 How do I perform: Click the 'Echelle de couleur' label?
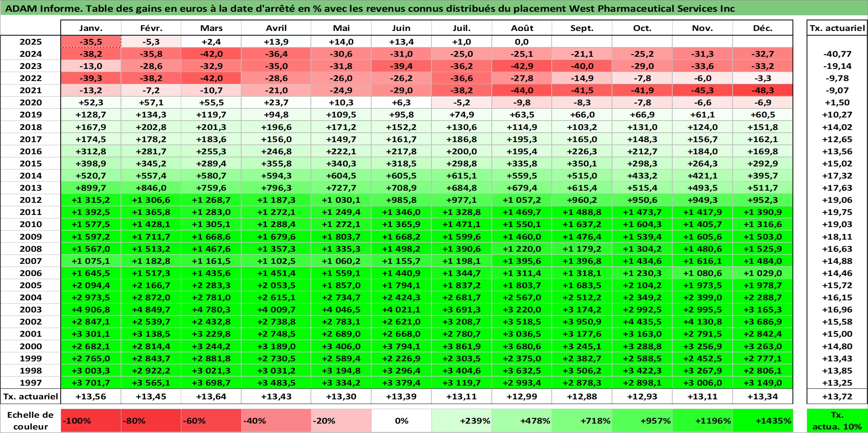[31, 420]
